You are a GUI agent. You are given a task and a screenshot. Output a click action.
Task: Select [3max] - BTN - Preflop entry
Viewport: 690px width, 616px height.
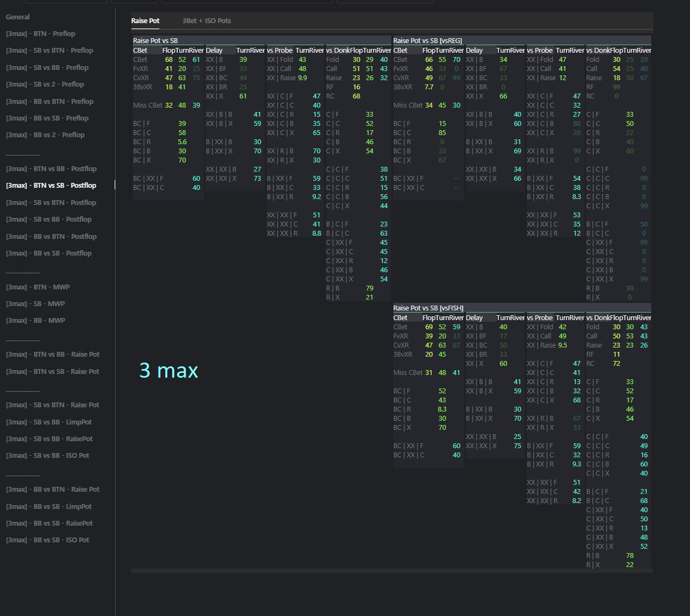click(x=40, y=34)
